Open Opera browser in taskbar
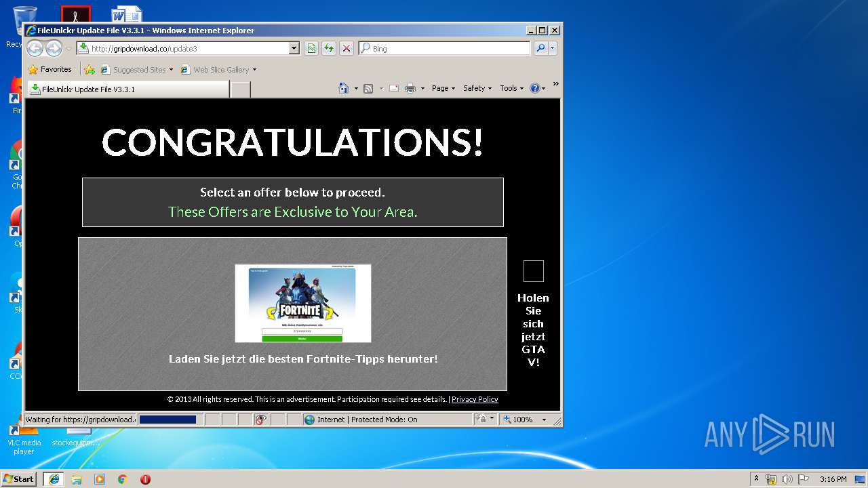Image resolution: width=868 pixels, height=488 pixels. 145,479
